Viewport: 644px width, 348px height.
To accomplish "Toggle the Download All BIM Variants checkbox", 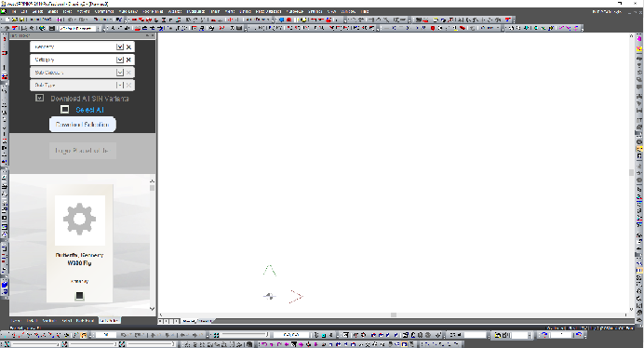I will click(39, 98).
